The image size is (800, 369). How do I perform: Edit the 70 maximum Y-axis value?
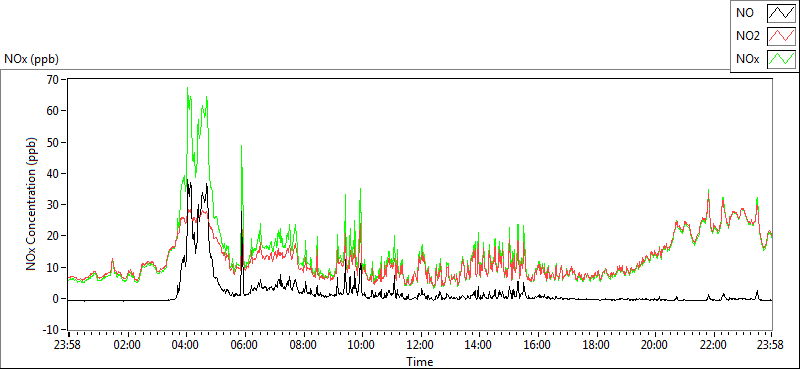tap(53, 79)
